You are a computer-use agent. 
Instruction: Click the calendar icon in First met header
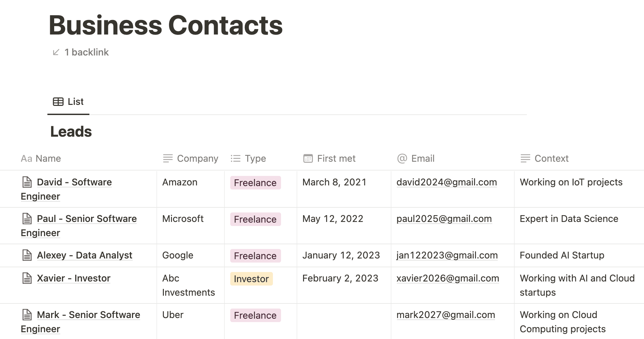[308, 158]
